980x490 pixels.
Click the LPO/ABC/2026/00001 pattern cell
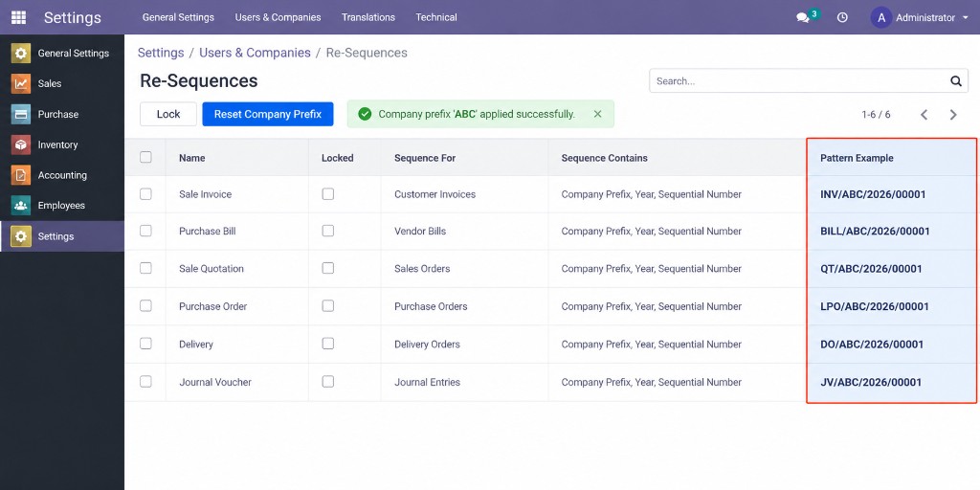click(x=875, y=306)
